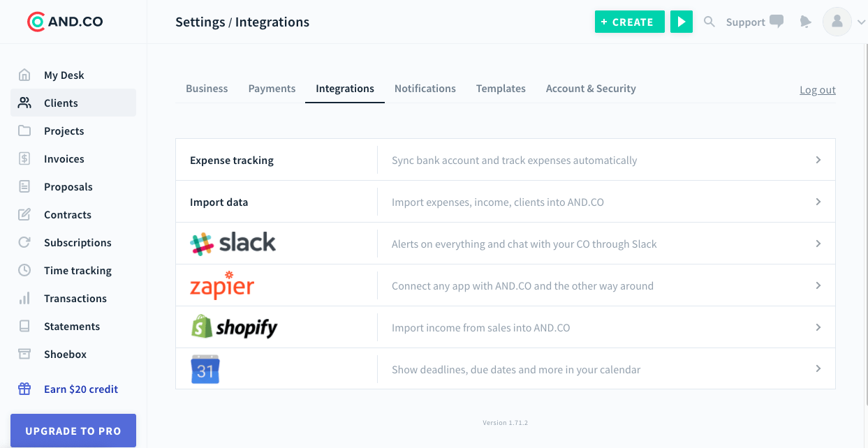868x448 pixels.
Task: Click the Support link text
Action: tap(746, 22)
